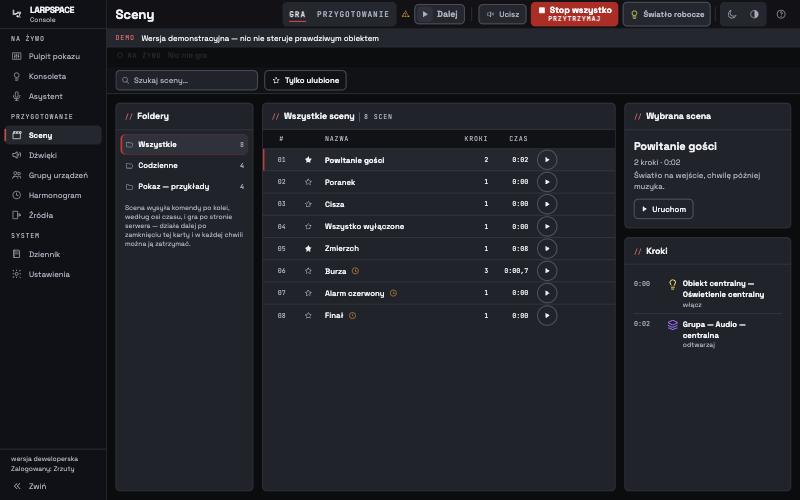Viewport: 800px width, 500px height.
Task: Open Konsoleta from the sidebar
Action: (x=53, y=76)
